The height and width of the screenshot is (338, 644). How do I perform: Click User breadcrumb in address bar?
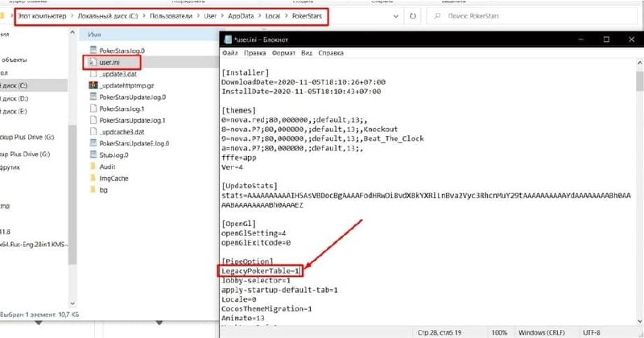point(210,16)
